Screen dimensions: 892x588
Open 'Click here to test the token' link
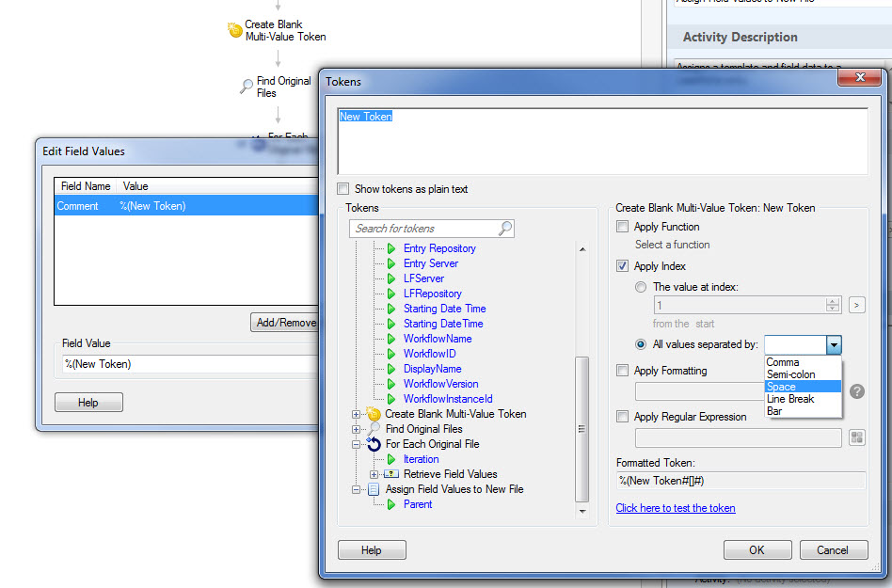[x=675, y=508]
